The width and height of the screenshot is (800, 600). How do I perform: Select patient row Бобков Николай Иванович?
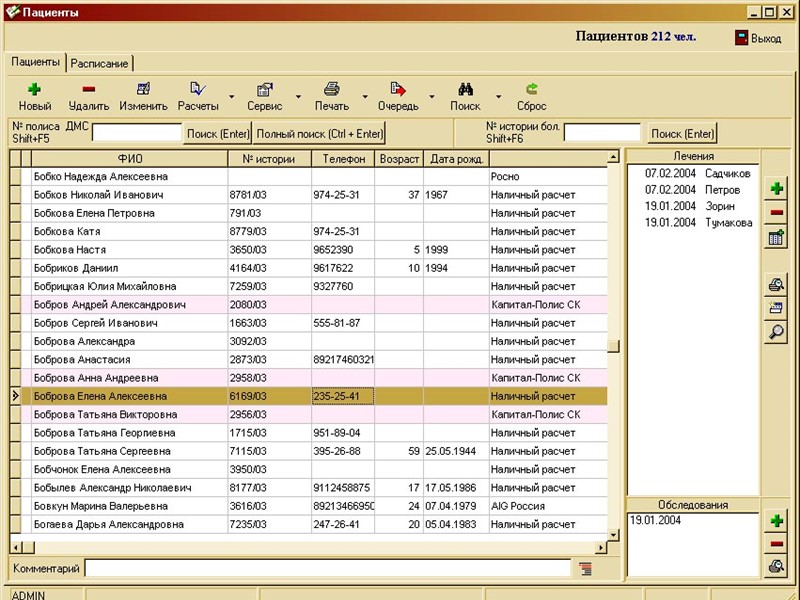[x=309, y=195]
